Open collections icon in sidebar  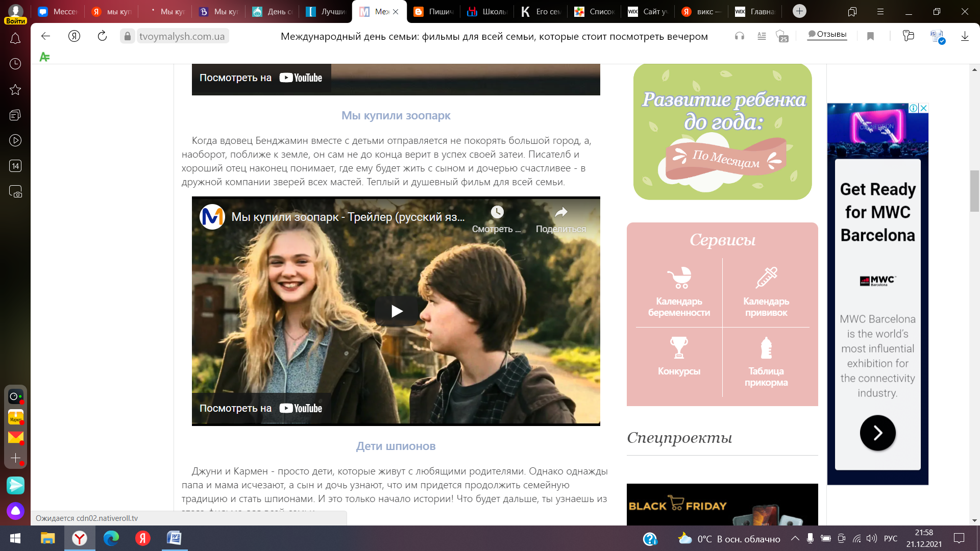point(15,115)
